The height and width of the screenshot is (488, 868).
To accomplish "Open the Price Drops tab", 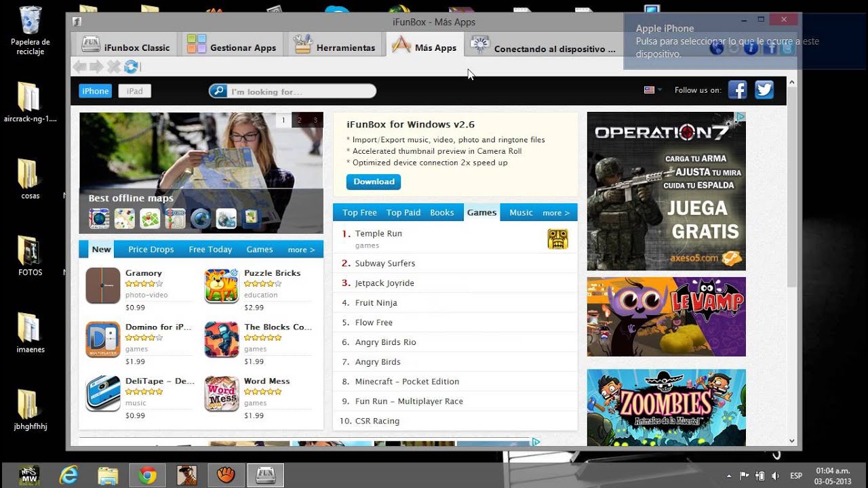I will pos(151,249).
